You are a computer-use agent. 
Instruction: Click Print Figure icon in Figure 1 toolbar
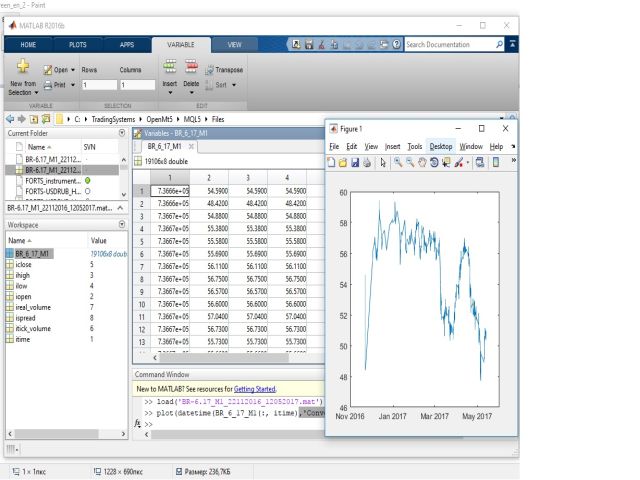367,162
